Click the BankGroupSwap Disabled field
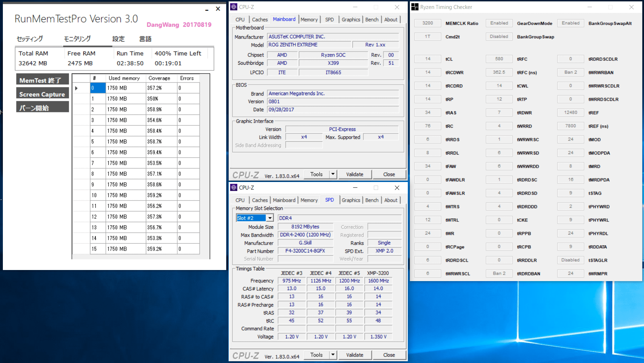 coord(499,36)
